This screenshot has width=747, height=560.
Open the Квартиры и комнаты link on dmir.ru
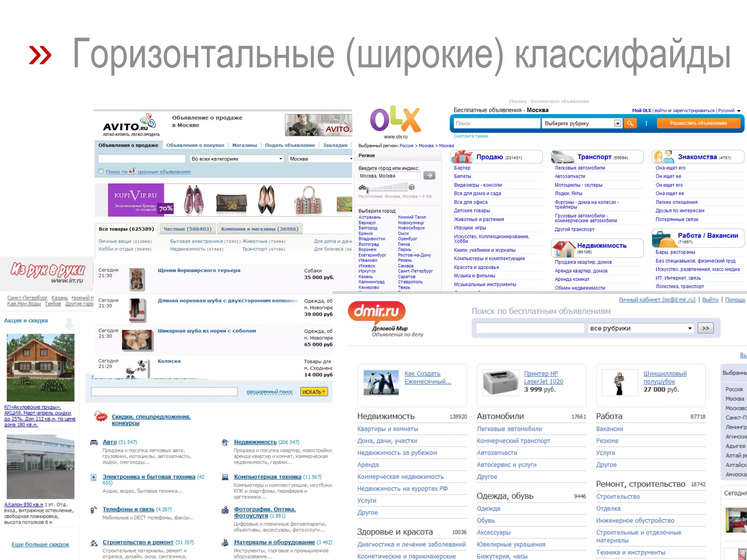388,429
